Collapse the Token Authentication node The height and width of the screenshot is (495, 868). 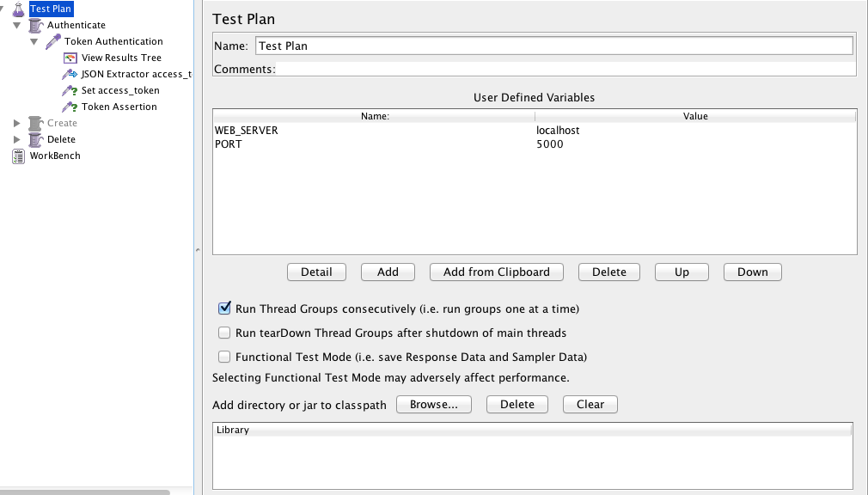click(34, 41)
